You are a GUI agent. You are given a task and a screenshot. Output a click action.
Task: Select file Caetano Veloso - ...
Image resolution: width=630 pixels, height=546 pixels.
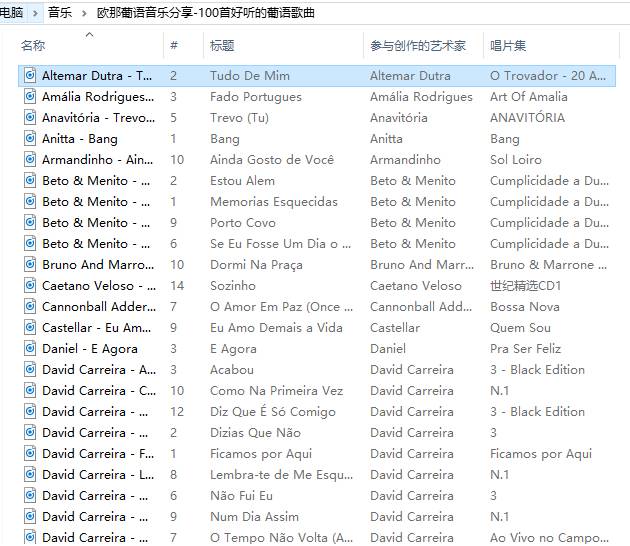[x=99, y=285]
